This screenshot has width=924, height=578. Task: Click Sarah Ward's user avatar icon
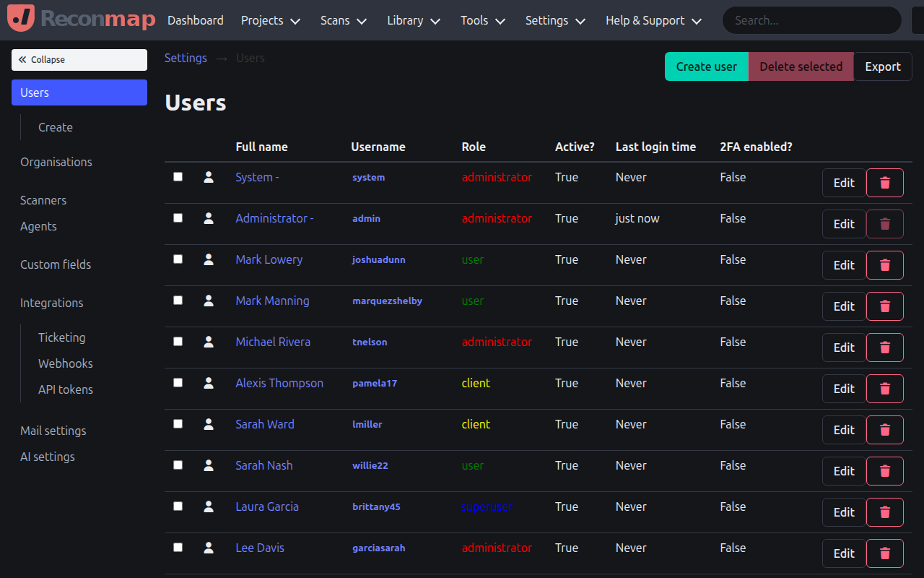(209, 424)
